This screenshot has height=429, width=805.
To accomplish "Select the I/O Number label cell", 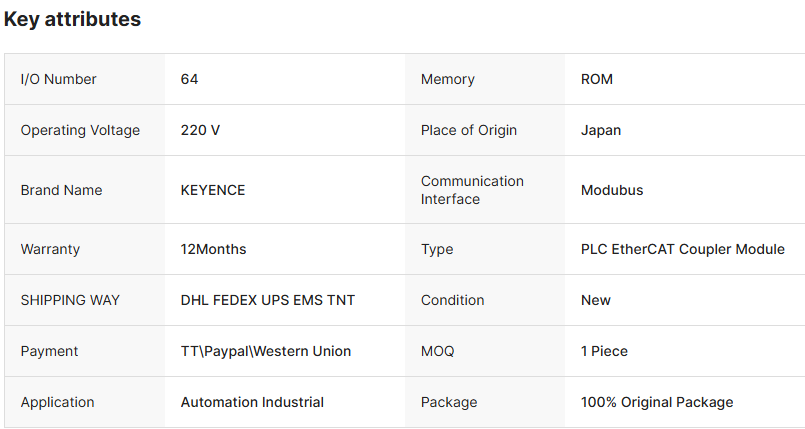I will coord(58,79).
